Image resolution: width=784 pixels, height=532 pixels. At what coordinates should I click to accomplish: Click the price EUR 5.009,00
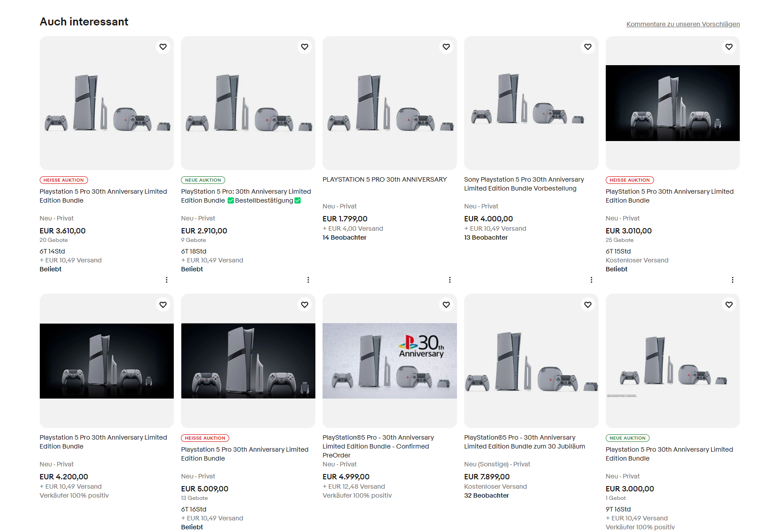(x=205, y=489)
